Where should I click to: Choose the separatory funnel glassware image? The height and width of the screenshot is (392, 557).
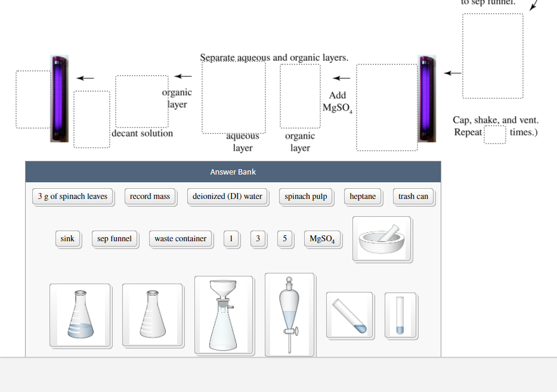(289, 315)
